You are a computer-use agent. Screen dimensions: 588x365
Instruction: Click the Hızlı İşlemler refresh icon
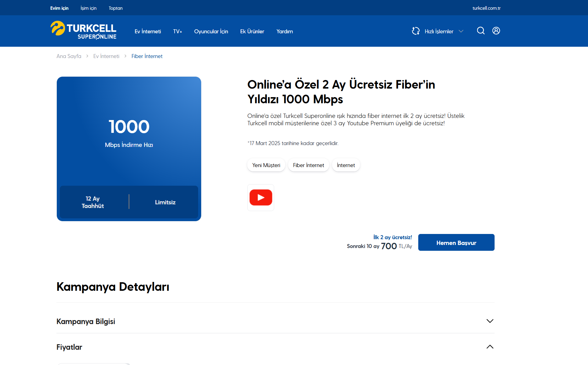coord(416,31)
